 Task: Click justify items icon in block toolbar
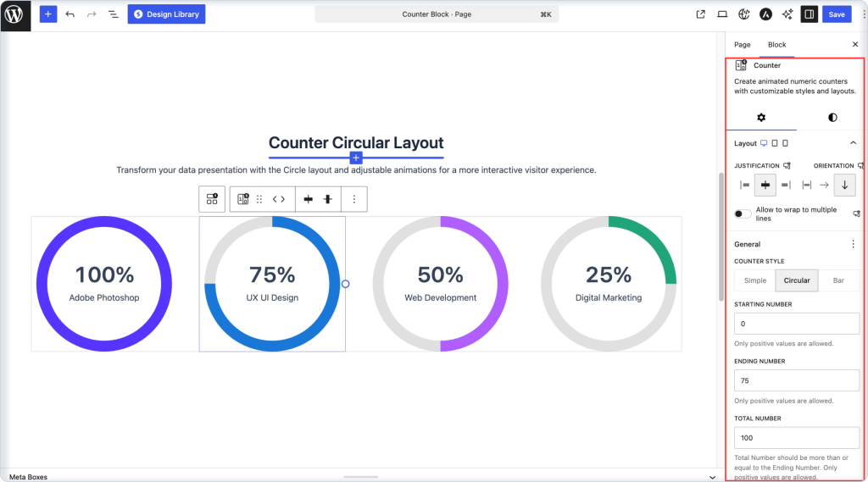point(309,199)
